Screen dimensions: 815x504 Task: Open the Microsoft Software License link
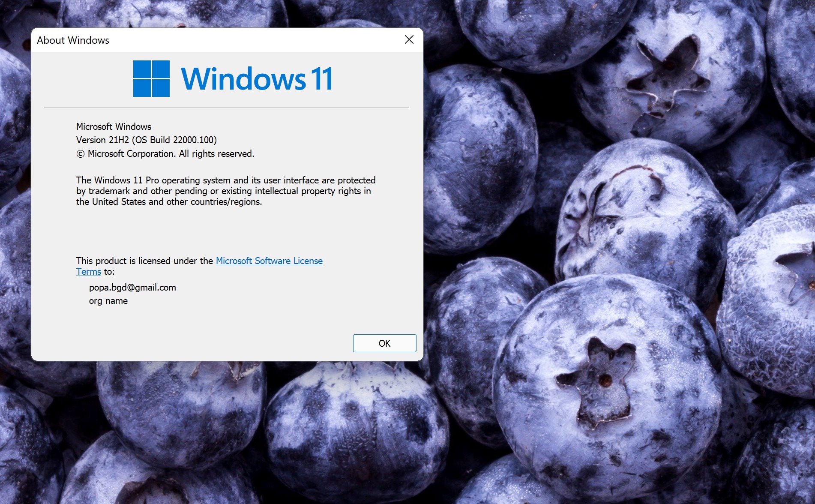[269, 261]
